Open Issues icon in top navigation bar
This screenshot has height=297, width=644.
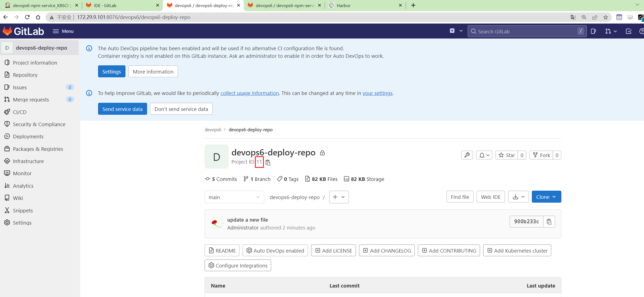[593, 31]
